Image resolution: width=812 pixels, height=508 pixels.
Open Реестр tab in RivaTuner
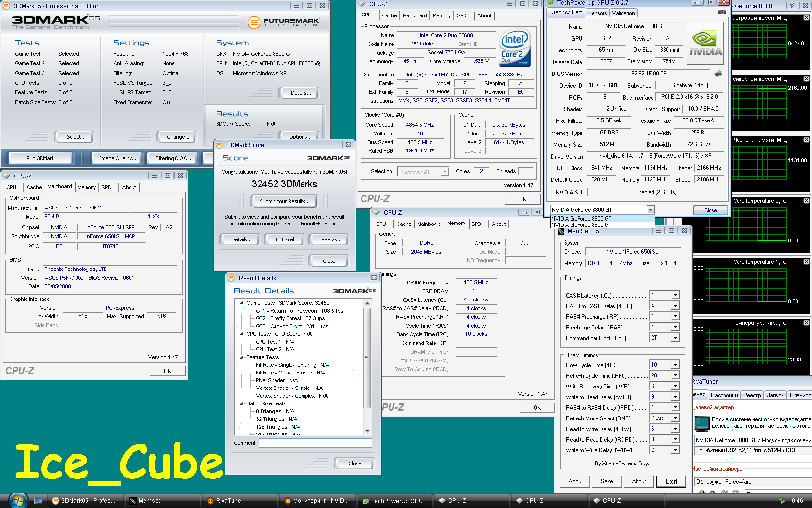pos(752,395)
